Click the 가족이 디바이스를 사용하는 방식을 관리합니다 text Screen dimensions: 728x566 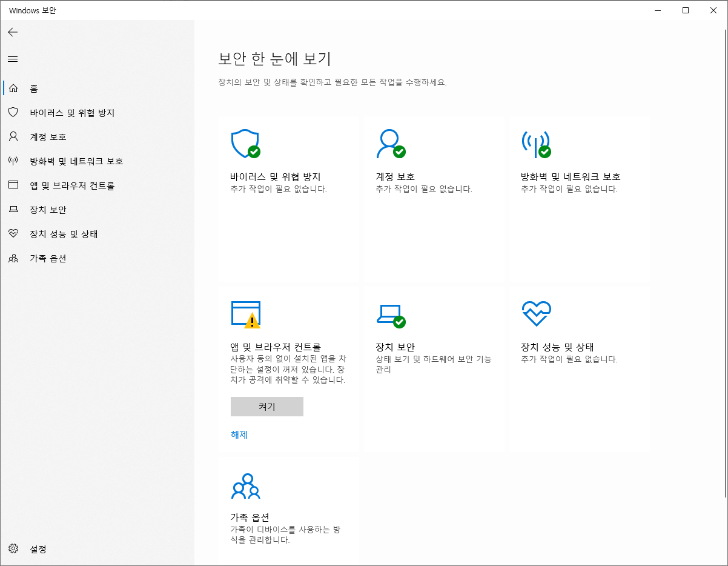[285, 534]
